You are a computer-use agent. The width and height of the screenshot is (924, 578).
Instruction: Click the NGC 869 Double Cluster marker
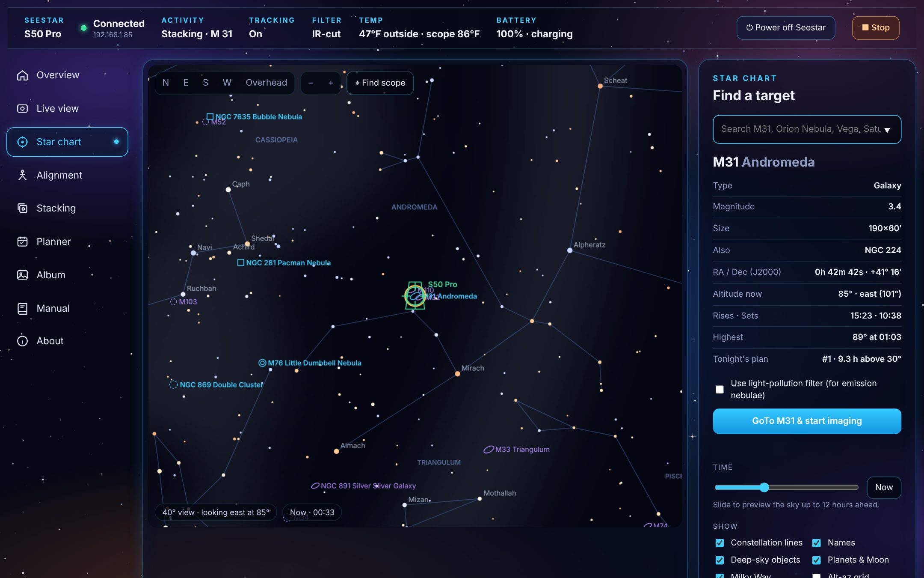point(173,384)
